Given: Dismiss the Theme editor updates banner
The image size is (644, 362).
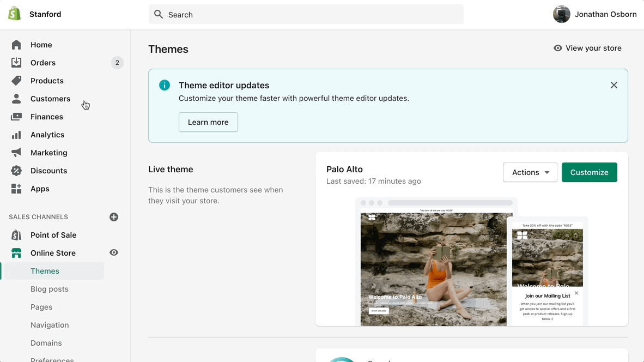Looking at the screenshot, I should (x=613, y=85).
